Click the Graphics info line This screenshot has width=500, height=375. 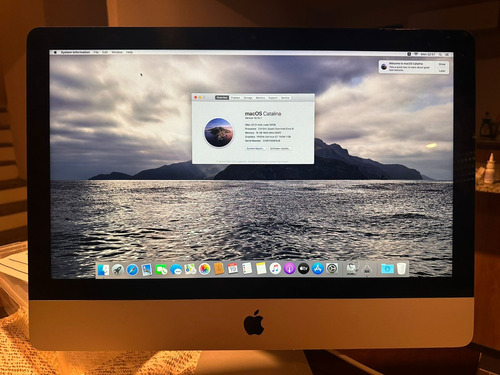coord(268,137)
